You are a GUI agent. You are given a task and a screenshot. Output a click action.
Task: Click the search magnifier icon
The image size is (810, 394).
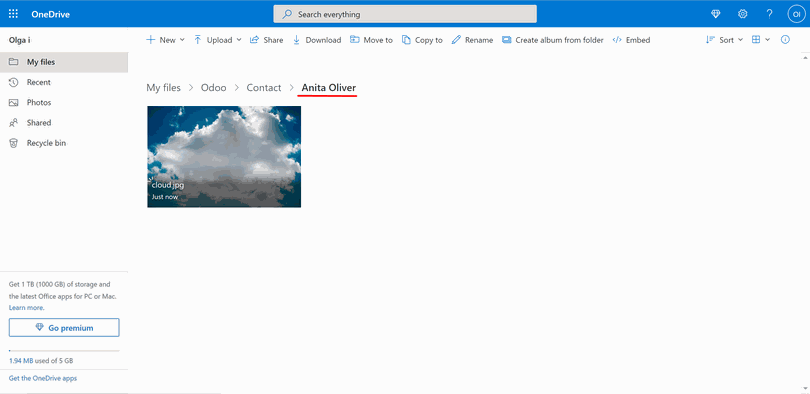[287, 14]
